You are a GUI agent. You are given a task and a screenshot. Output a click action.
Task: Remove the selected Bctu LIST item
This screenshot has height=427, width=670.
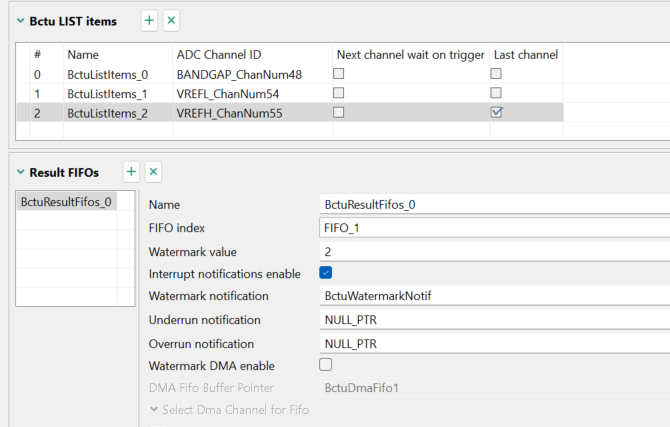coord(171,20)
